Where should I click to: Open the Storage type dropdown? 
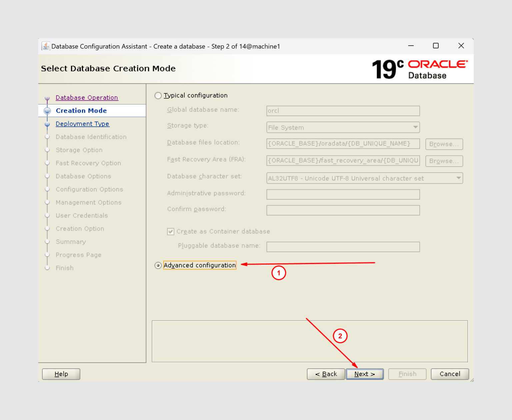(x=415, y=127)
